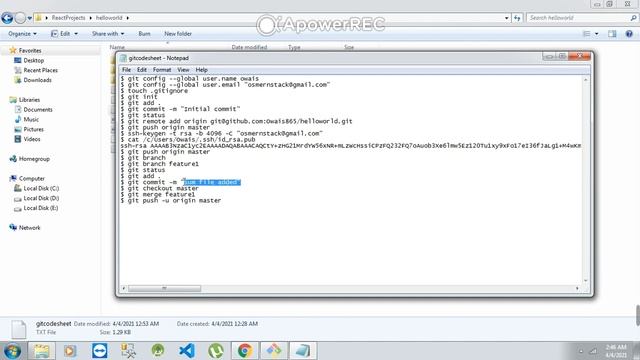Open the Share with dropdown
The height and width of the screenshot is (360, 640).
pos(108,33)
